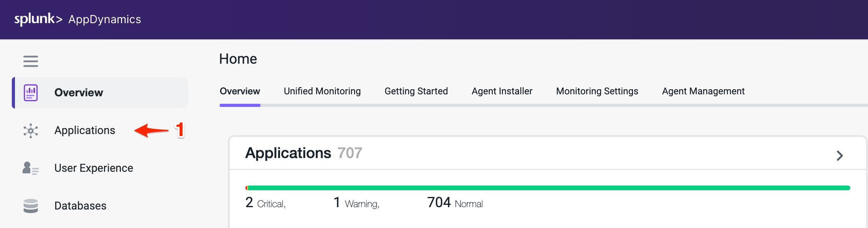This screenshot has width=868, height=228.
Task: Switch to the Agent Management tab
Action: coord(703,91)
